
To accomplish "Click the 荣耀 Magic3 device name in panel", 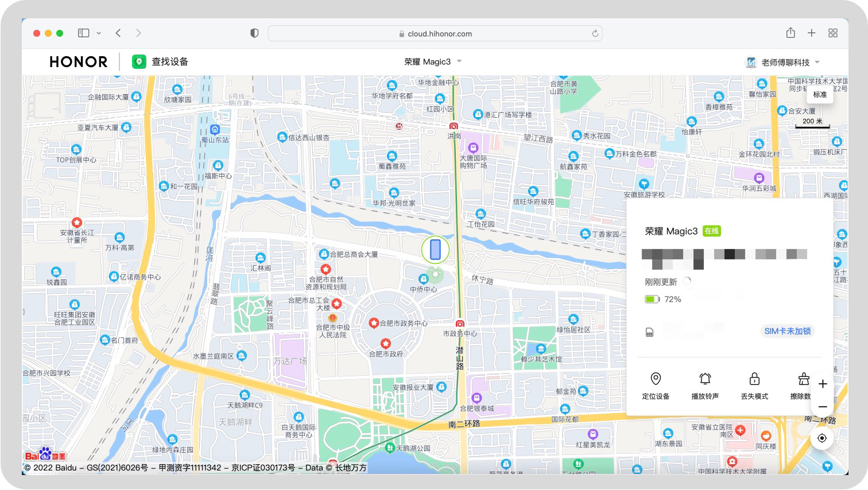I will point(671,231).
